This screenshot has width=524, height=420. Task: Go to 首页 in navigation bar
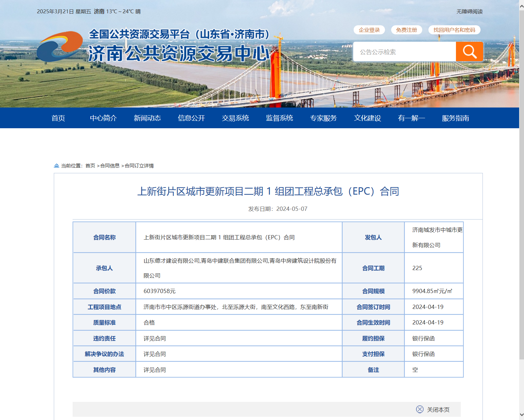(58, 118)
